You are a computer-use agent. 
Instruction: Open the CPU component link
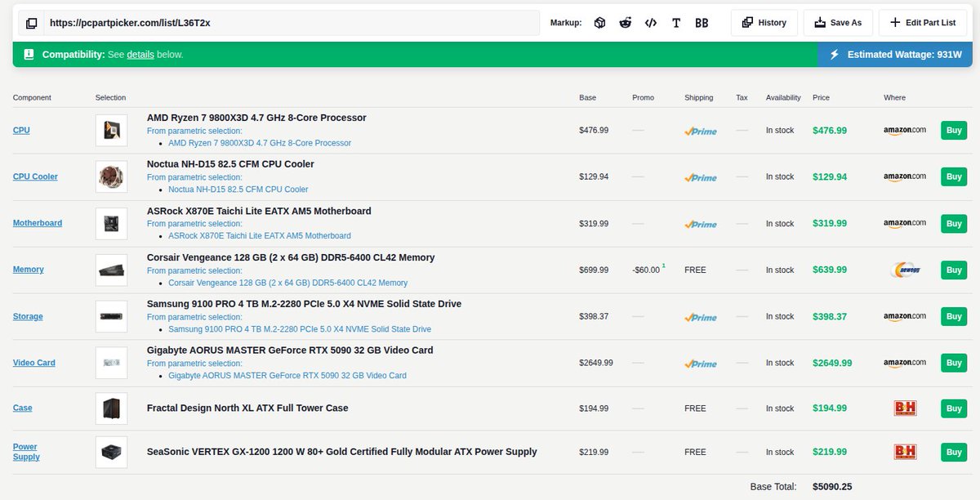coord(21,130)
